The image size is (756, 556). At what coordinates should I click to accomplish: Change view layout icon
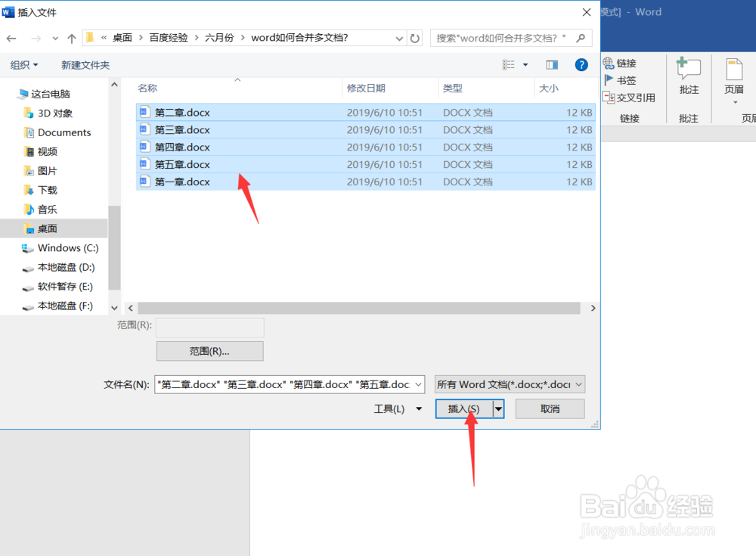tap(508, 64)
